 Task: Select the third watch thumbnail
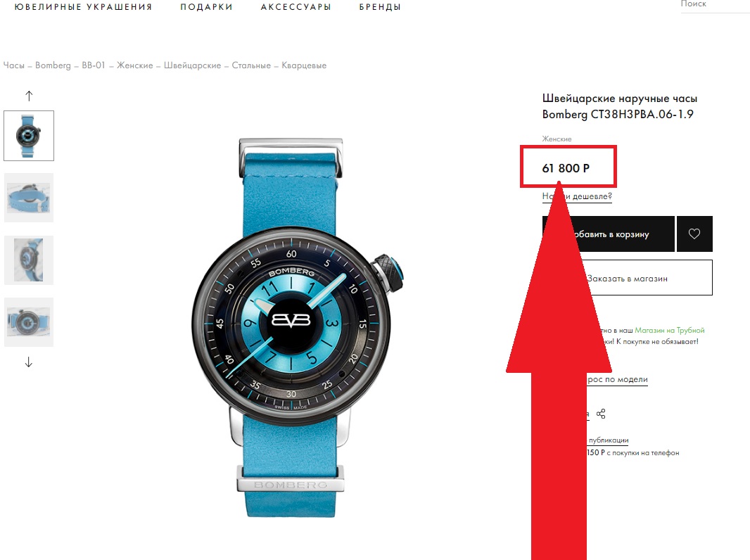click(x=29, y=260)
